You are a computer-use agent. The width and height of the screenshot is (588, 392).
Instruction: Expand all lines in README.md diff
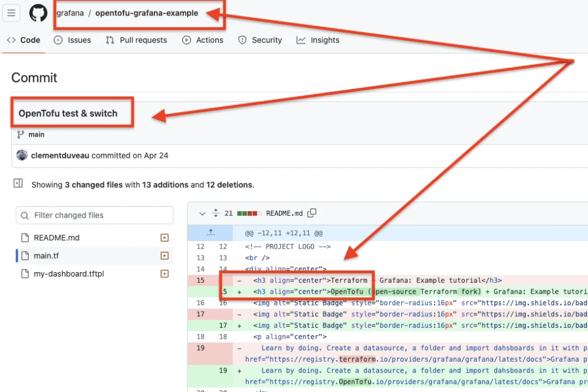click(216, 214)
